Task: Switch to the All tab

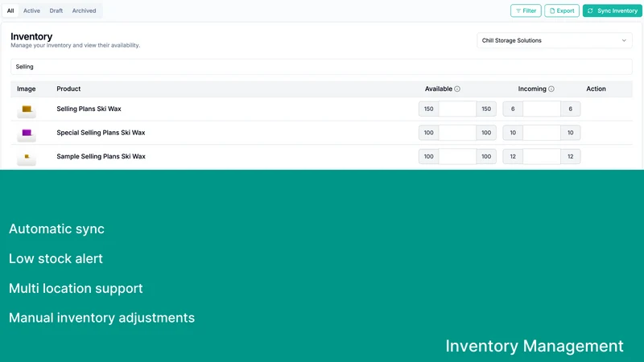Action: point(10,10)
